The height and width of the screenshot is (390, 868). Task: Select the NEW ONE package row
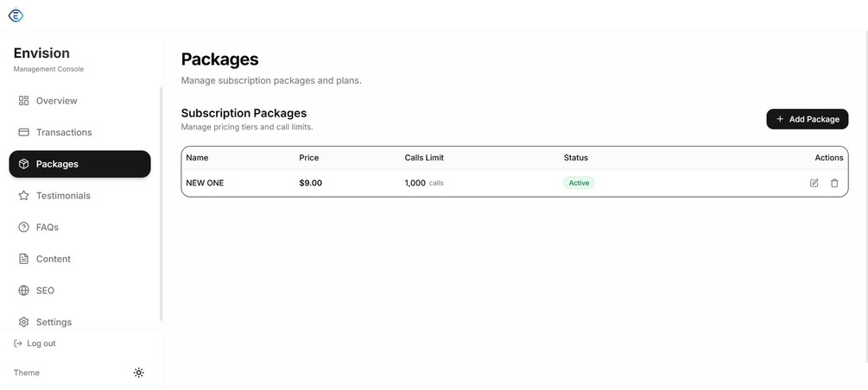pos(515,183)
